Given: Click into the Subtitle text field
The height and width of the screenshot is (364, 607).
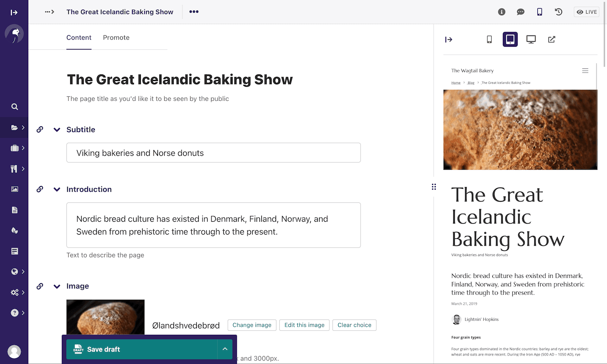Looking at the screenshot, I should (213, 153).
